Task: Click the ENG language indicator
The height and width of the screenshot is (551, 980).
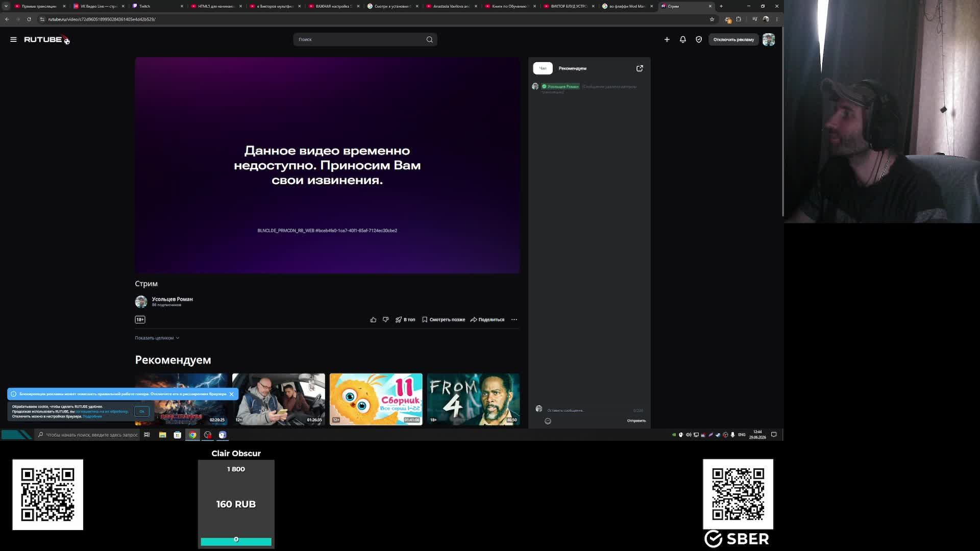Action: click(x=742, y=435)
